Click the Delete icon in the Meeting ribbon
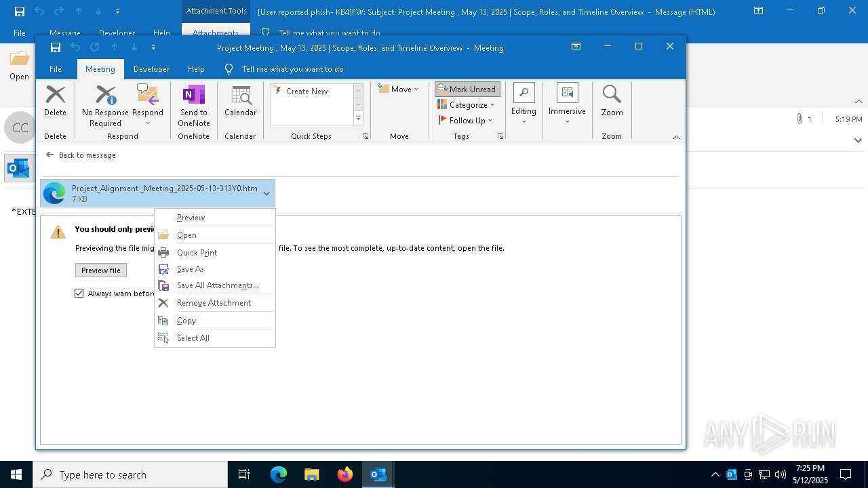 pyautogui.click(x=55, y=101)
